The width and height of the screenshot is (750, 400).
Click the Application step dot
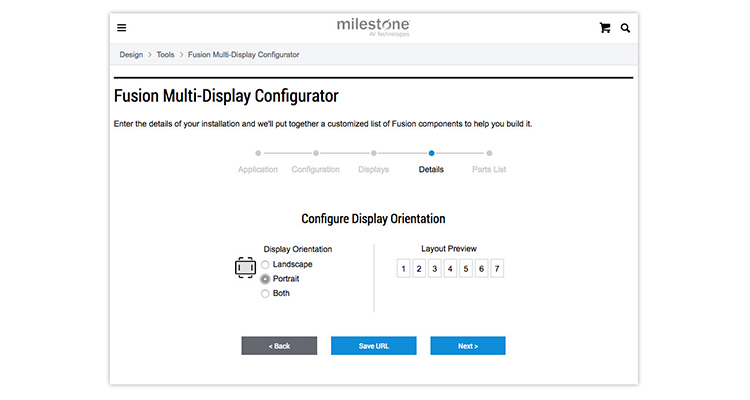258,153
